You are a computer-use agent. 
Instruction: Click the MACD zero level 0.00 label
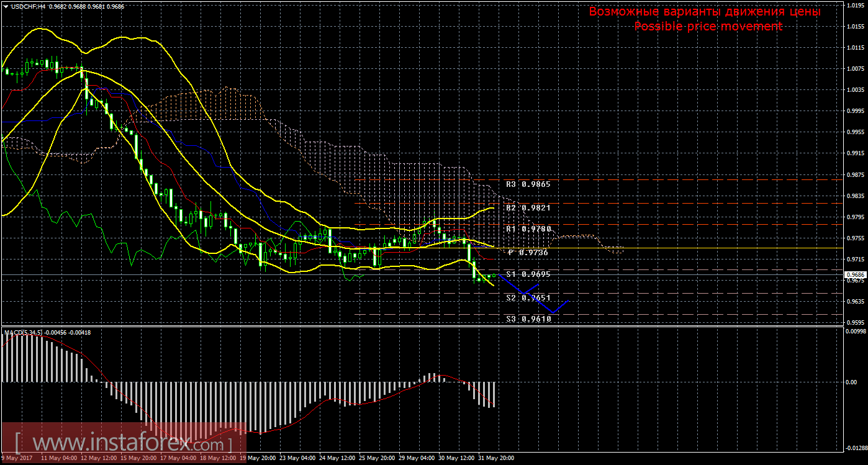(x=851, y=382)
